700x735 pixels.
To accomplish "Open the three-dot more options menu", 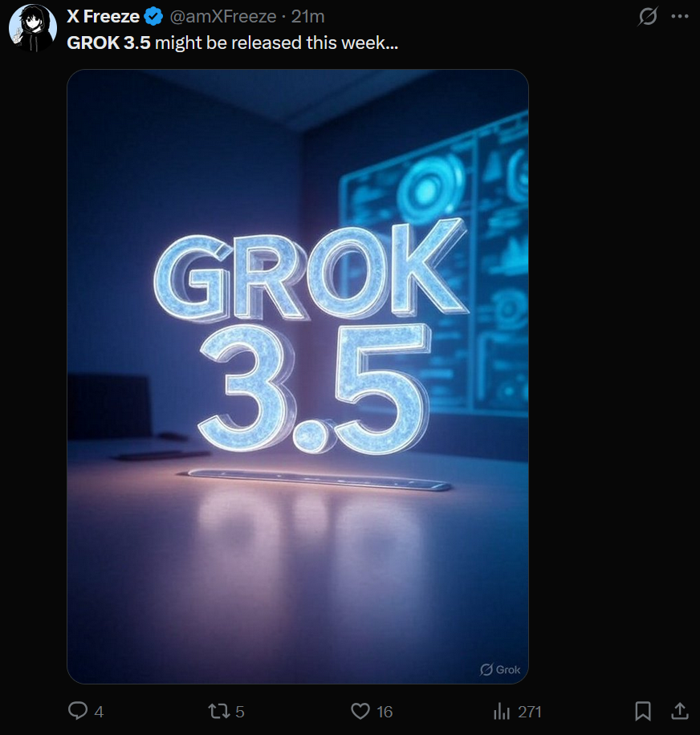I will 679,16.
